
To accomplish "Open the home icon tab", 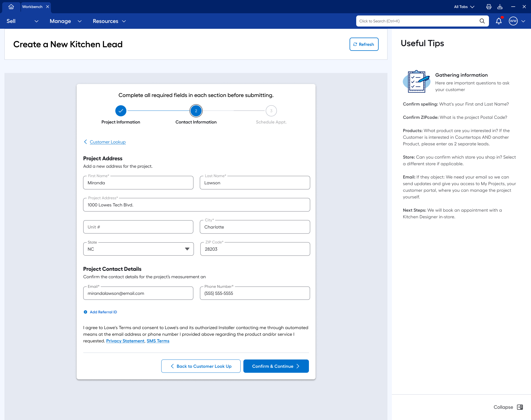I will pos(11,7).
